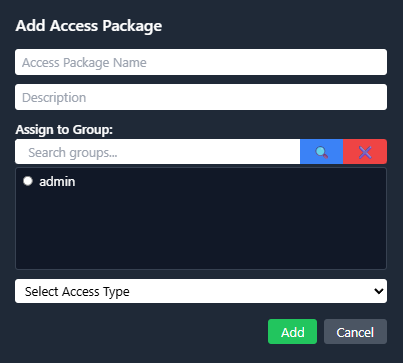
Task: Focus the Access Package Name field
Action: [x=201, y=62]
